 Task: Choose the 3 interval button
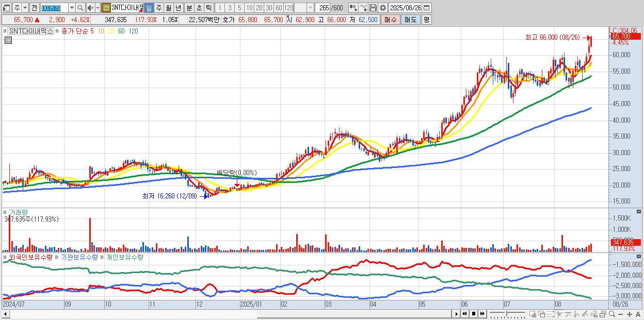(230, 8)
